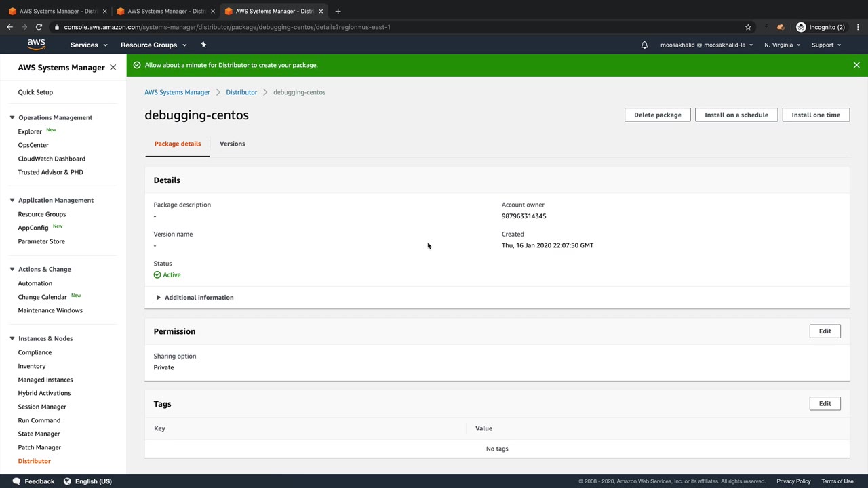Reload the browser page
The width and height of the screenshot is (868, 488).
(x=39, y=27)
